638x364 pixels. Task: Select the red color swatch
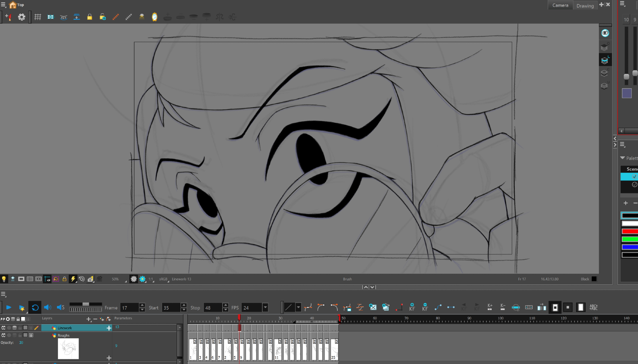click(629, 231)
